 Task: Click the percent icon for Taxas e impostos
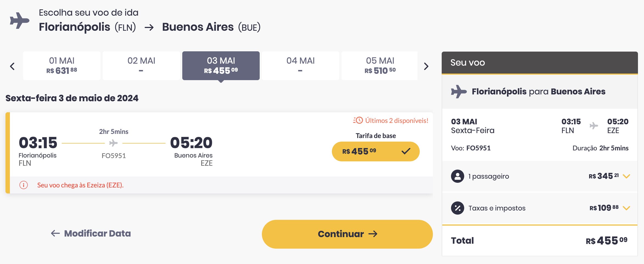click(457, 208)
